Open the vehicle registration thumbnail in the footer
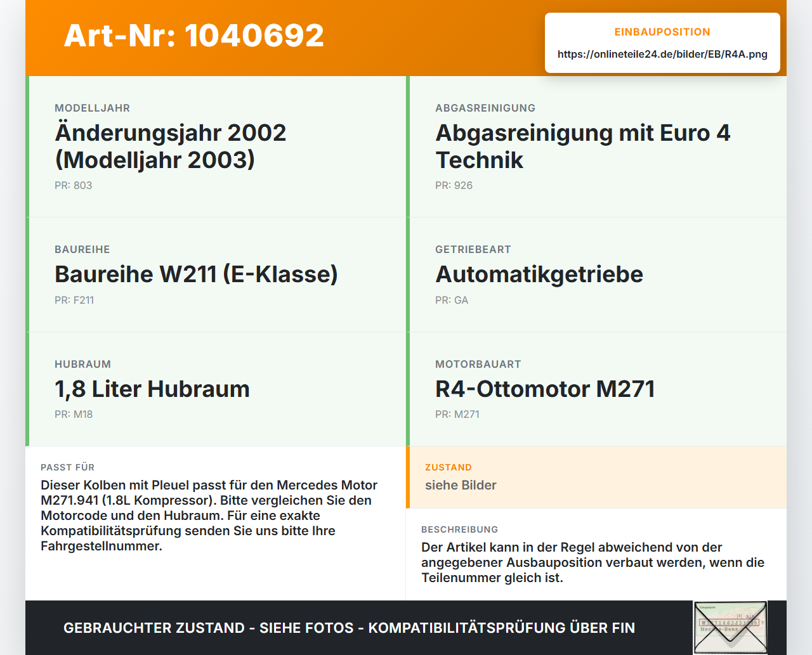This screenshot has height=655, width=812. coord(731,628)
